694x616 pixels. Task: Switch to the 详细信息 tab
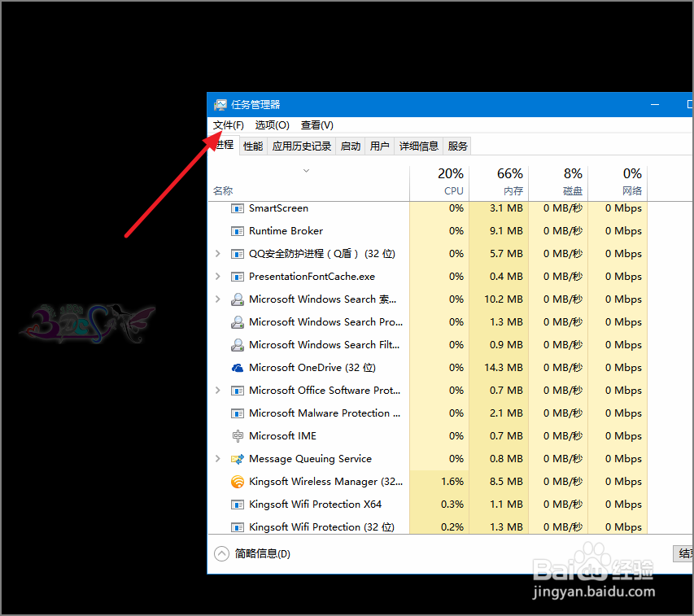(418, 146)
